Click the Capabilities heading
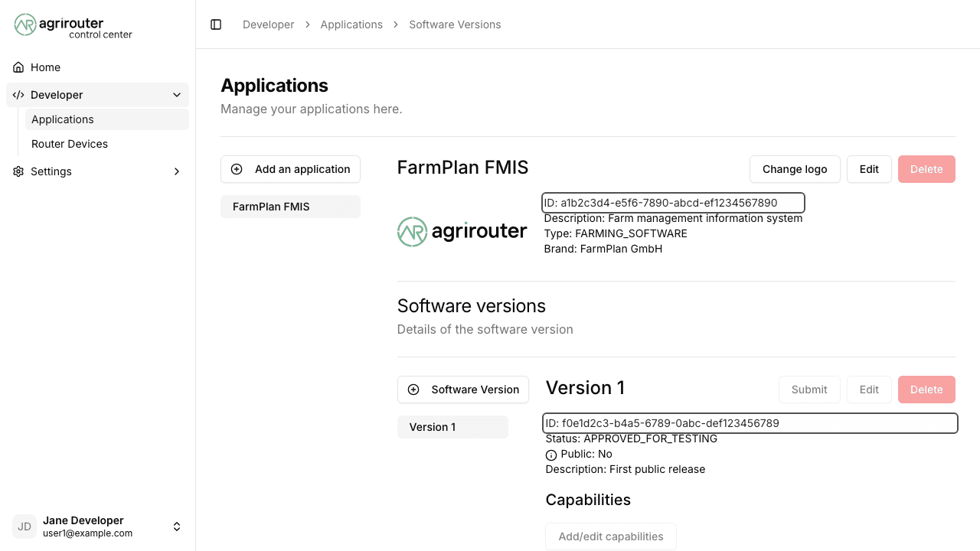Image resolution: width=980 pixels, height=551 pixels. point(588,500)
